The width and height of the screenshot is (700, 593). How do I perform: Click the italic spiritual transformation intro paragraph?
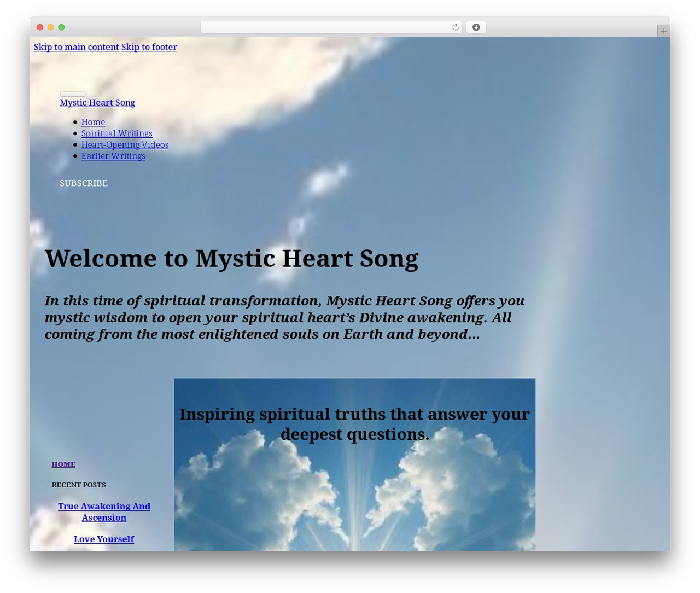[x=284, y=317]
